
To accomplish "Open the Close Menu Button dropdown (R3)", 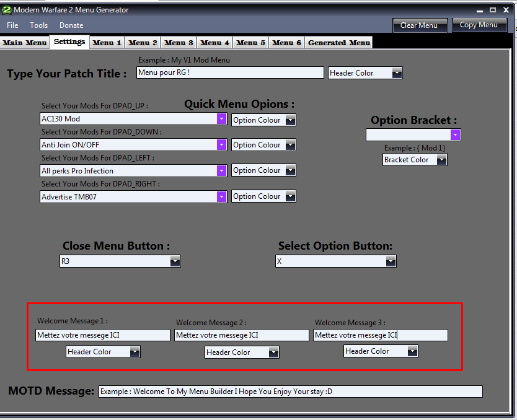I will click(120, 261).
